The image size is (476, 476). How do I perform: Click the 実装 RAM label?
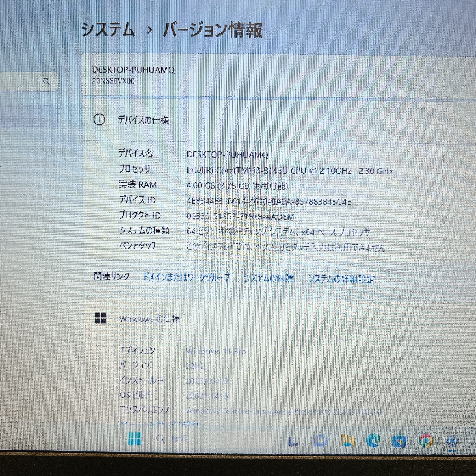click(138, 184)
